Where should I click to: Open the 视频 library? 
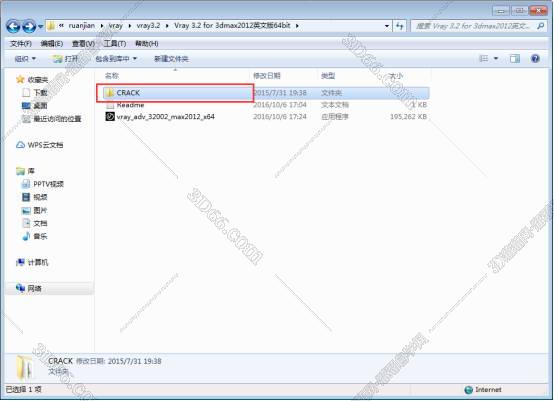click(35, 197)
